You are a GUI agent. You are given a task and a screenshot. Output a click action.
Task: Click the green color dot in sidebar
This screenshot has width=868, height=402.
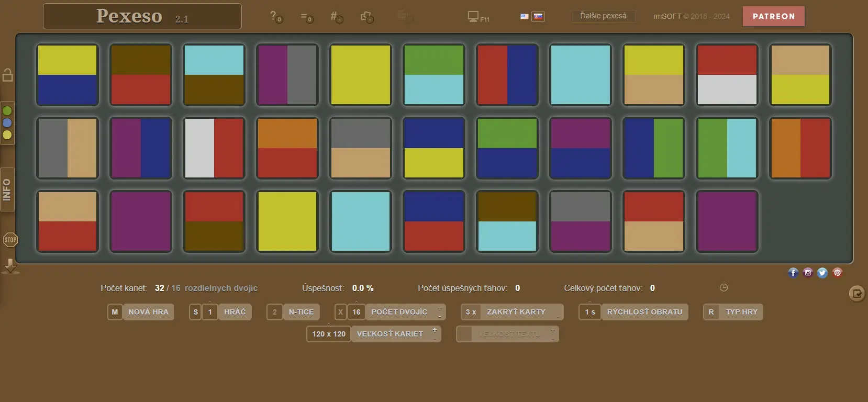point(7,111)
